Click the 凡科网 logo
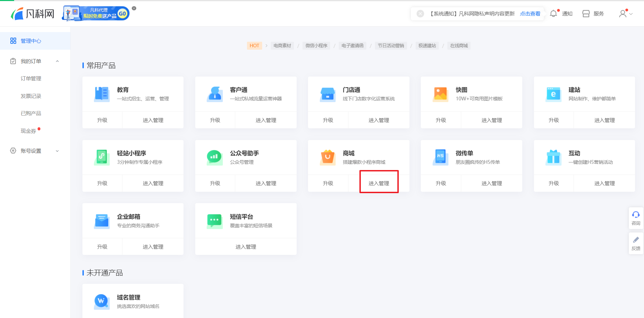Image resolution: width=644 pixels, height=318 pixels. (33, 14)
